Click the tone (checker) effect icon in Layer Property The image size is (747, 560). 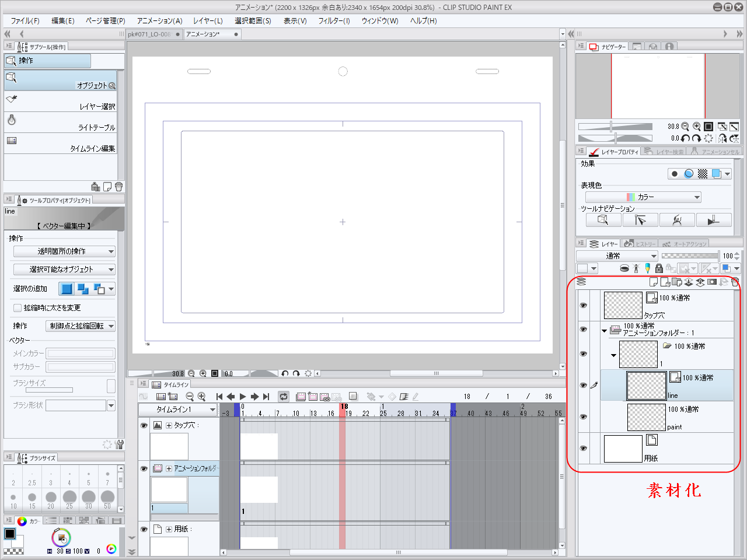click(x=703, y=174)
